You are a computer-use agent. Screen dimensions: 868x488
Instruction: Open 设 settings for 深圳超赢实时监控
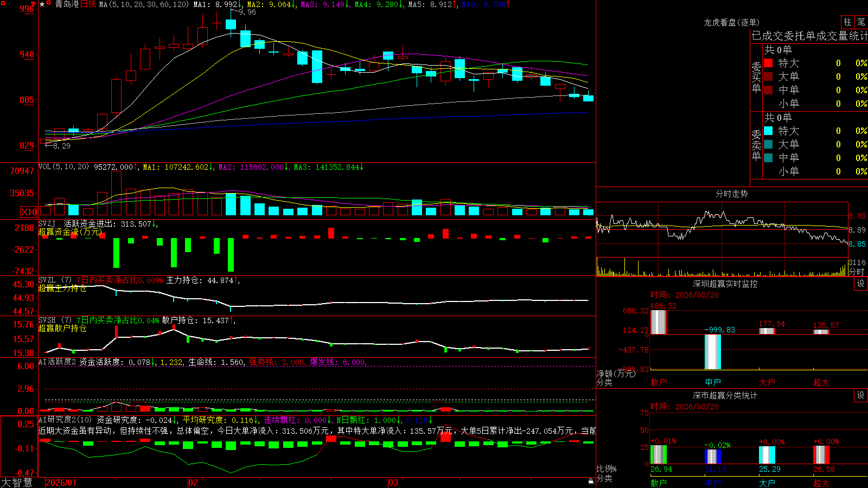pos(861,284)
